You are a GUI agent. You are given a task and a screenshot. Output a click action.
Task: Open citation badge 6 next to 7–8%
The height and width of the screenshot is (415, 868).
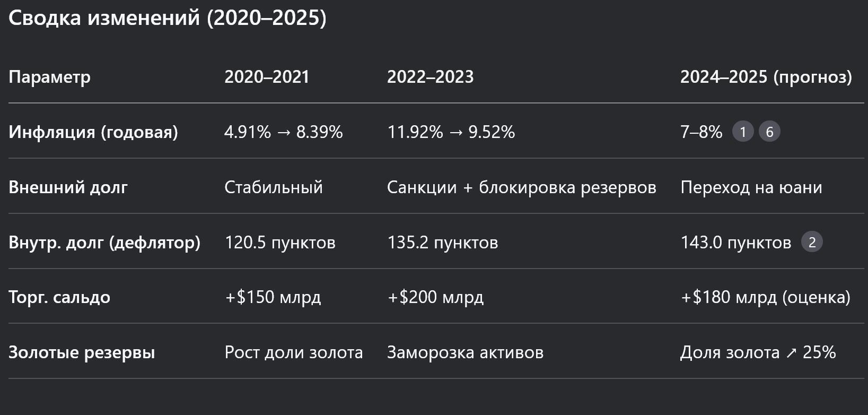769,132
